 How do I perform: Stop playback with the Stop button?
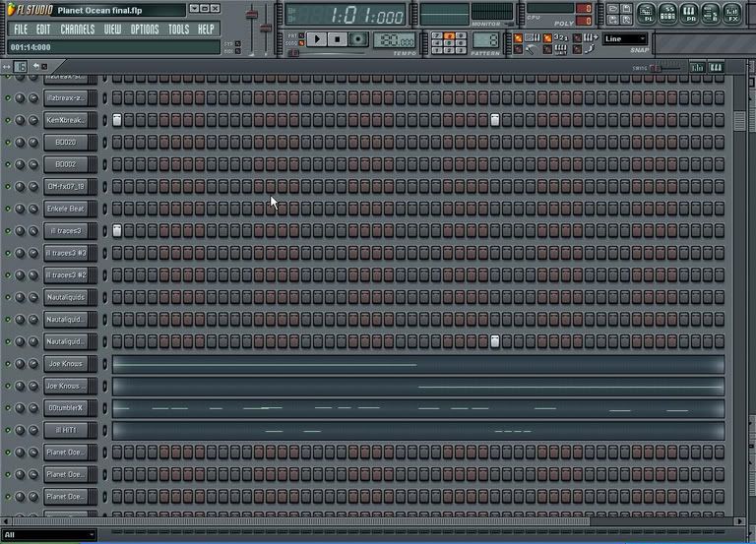tap(337, 39)
